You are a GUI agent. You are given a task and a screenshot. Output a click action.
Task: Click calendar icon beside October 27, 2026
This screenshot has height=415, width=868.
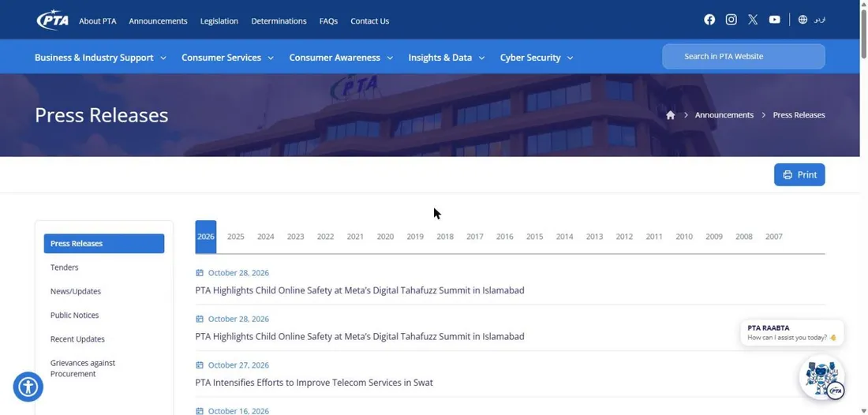(200, 365)
